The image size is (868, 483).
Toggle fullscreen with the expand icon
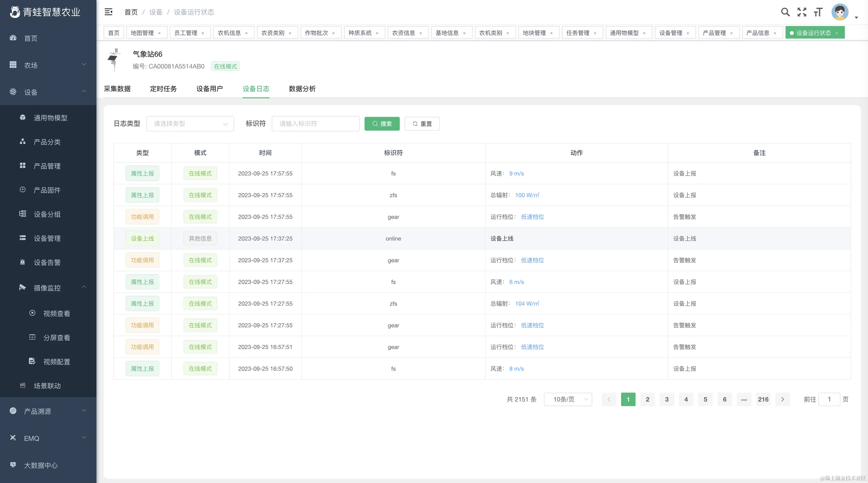(x=802, y=12)
